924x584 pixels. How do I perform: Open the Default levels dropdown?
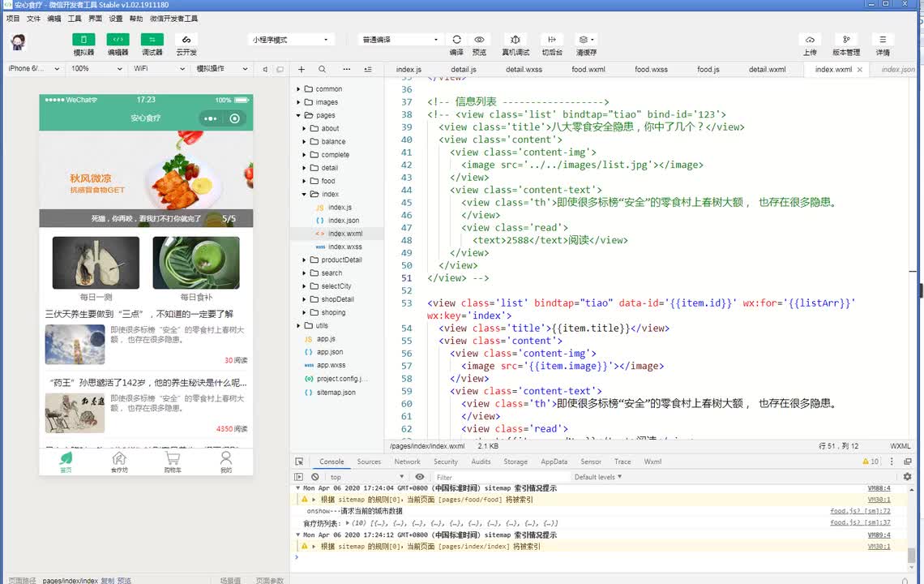click(x=597, y=477)
